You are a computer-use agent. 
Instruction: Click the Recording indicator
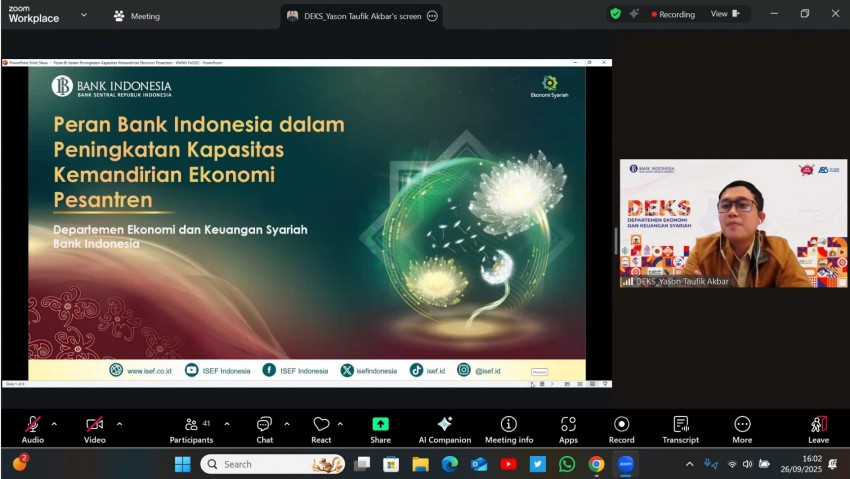pyautogui.click(x=673, y=15)
